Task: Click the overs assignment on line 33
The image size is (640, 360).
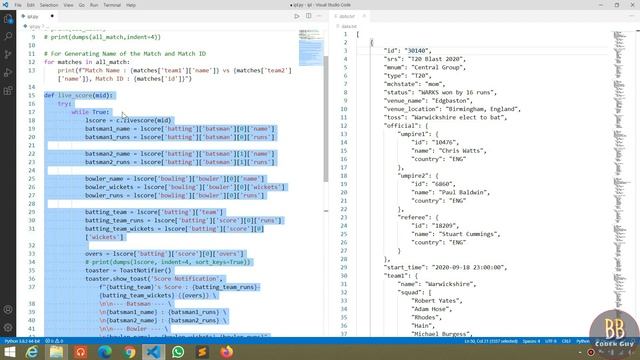Action: point(164,254)
